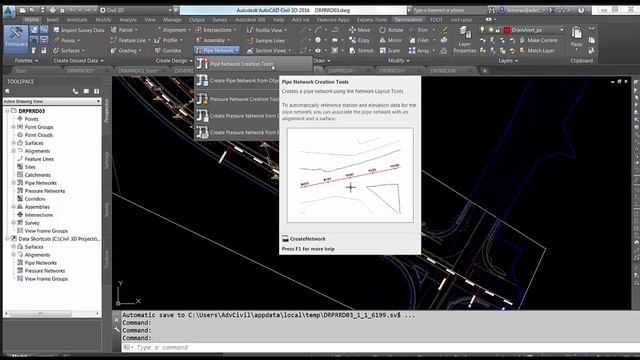
Task: Open the Active Drawing View dropdown
Action: (x=52, y=101)
